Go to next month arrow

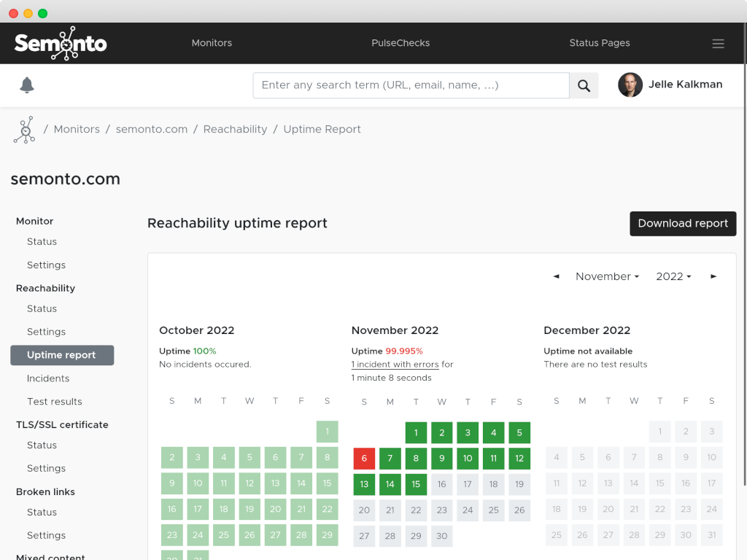coord(713,276)
